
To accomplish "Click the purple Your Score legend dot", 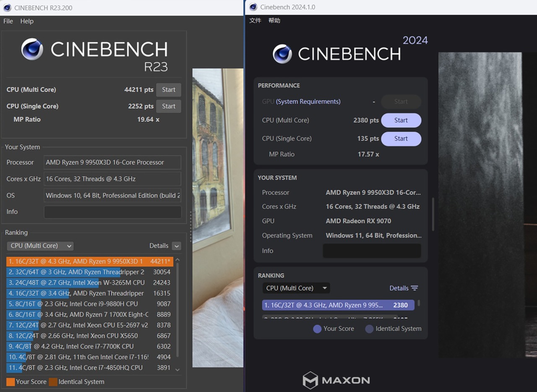I will click(318, 329).
